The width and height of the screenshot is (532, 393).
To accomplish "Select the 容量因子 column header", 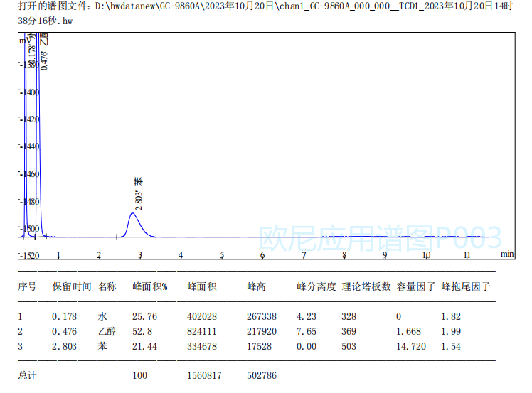I will tap(415, 287).
